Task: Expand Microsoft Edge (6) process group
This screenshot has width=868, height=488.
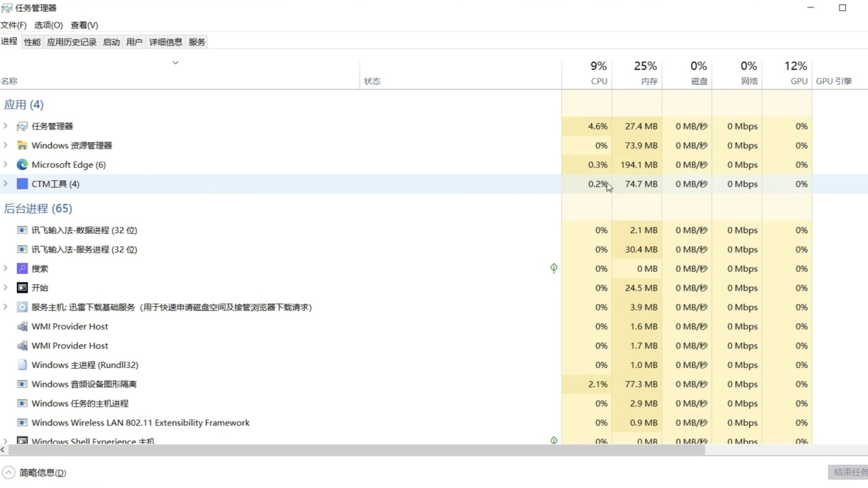Action: coord(5,165)
